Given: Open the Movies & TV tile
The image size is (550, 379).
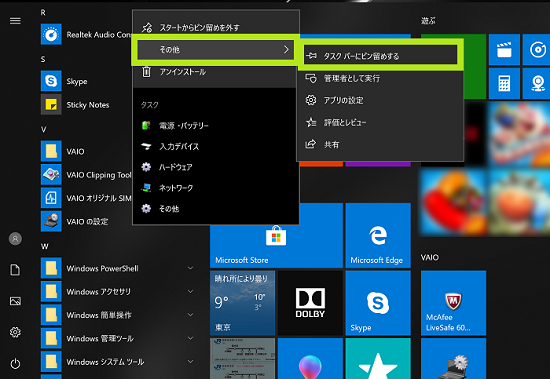Looking at the screenshot, I should tap(504, 50).
